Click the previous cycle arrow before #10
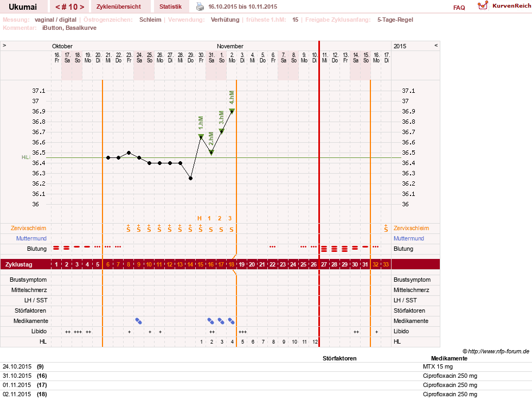This screenshot has width=532, height=412. coord(57,7)
